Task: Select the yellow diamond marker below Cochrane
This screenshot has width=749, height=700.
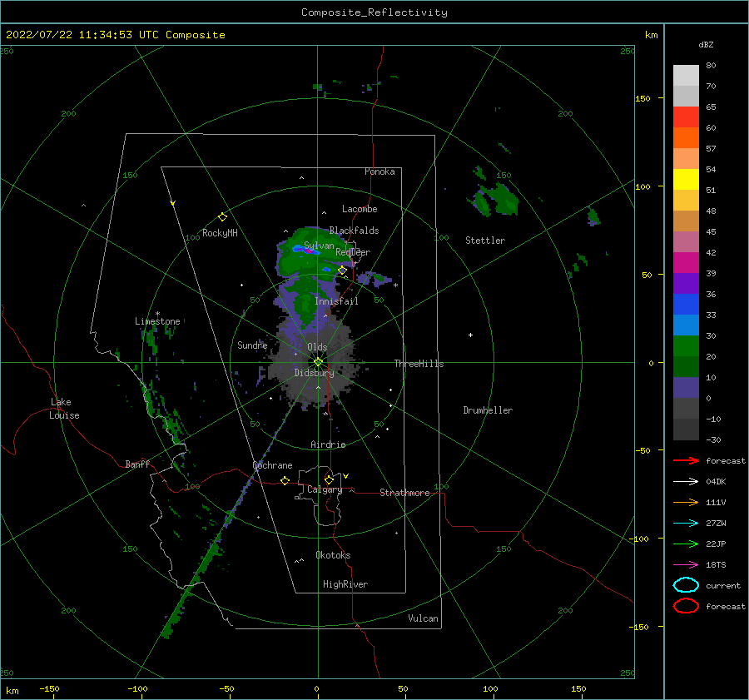Action: 285,480
